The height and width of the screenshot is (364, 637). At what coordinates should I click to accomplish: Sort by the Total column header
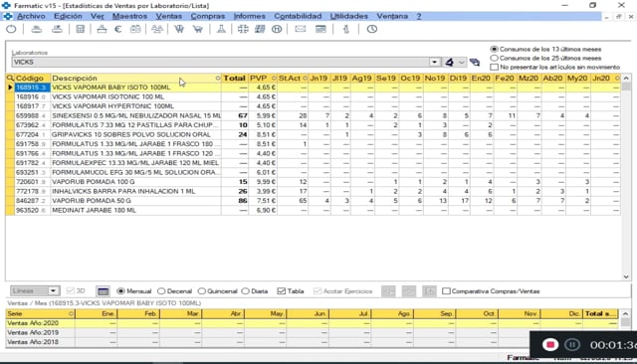pyautogui.click(x=235, y=78)
